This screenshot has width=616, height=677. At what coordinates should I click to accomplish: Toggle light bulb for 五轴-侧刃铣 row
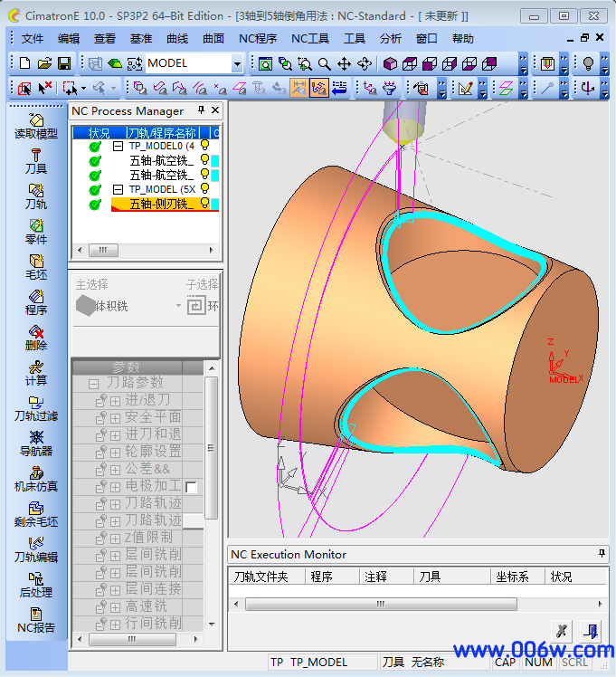click(x=205, y=204)
